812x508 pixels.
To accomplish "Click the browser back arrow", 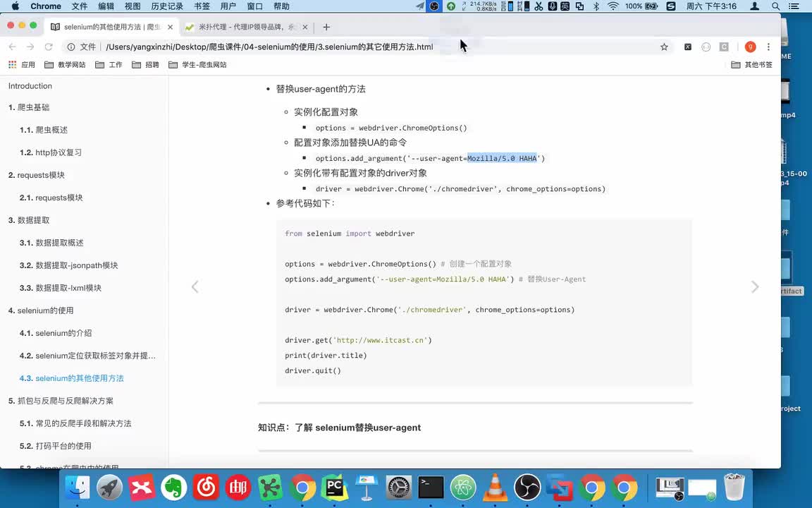I will [13, 47].
